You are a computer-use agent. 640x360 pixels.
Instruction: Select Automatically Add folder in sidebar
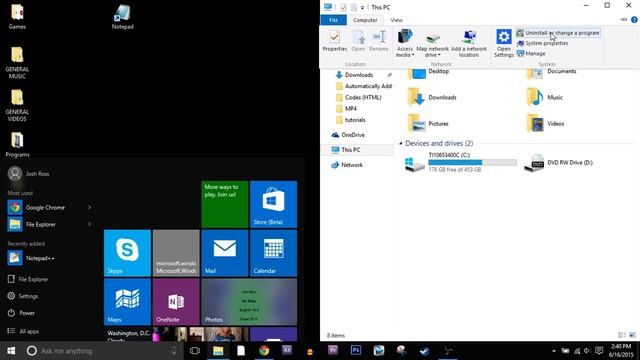click(364, 86)
